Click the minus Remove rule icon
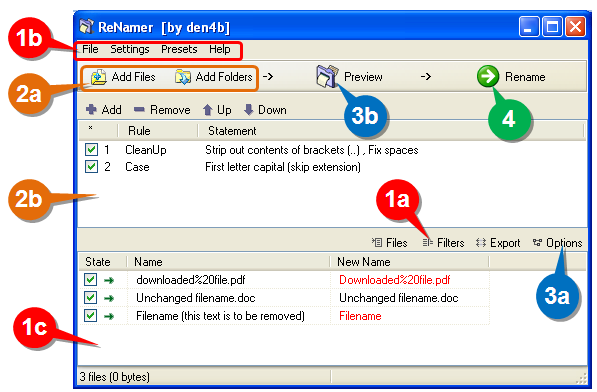The height and width of the screenshot is (392, 597). [139, 110]
